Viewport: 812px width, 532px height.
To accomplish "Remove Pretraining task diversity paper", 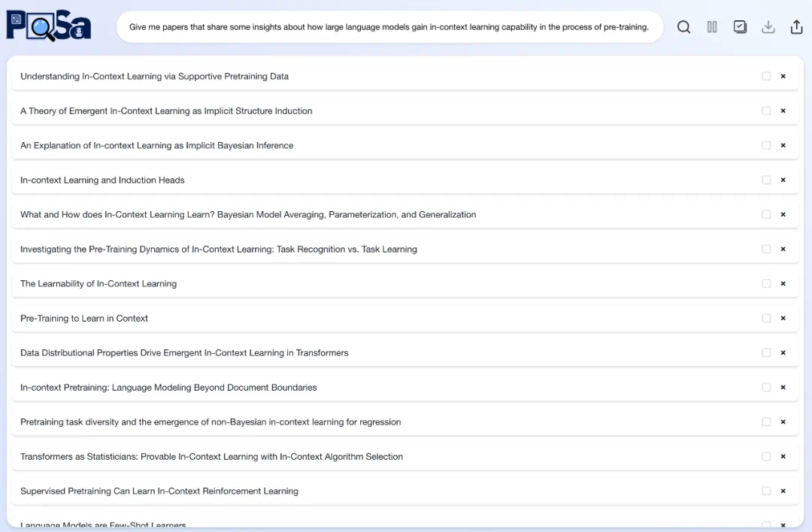I will (783, 422).
